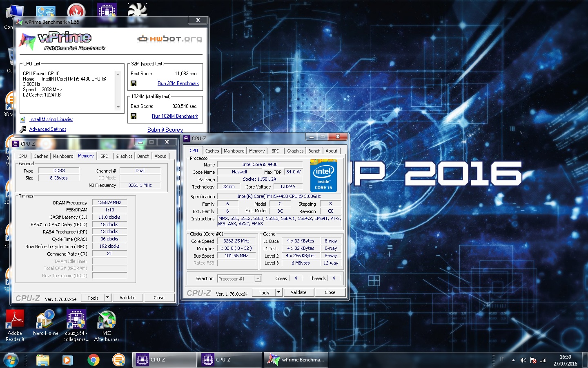Click the Advanced Settings wrench icon

tap(23, 129)
